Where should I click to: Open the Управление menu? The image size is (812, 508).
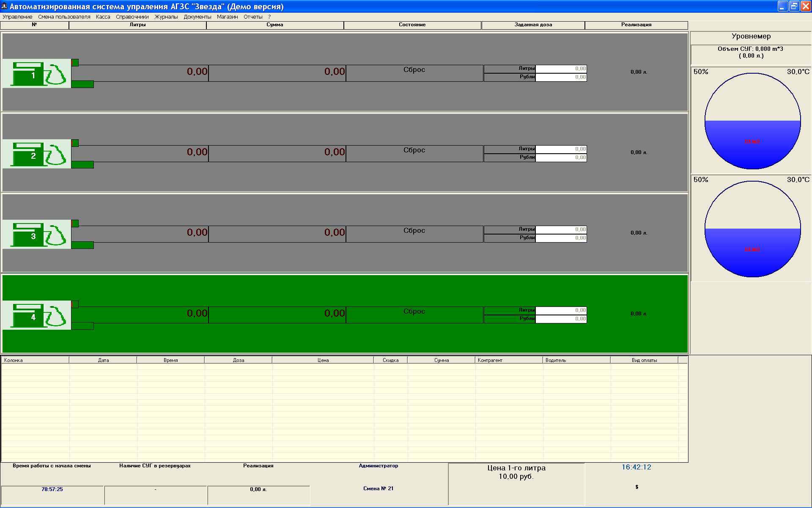(17, 17)
